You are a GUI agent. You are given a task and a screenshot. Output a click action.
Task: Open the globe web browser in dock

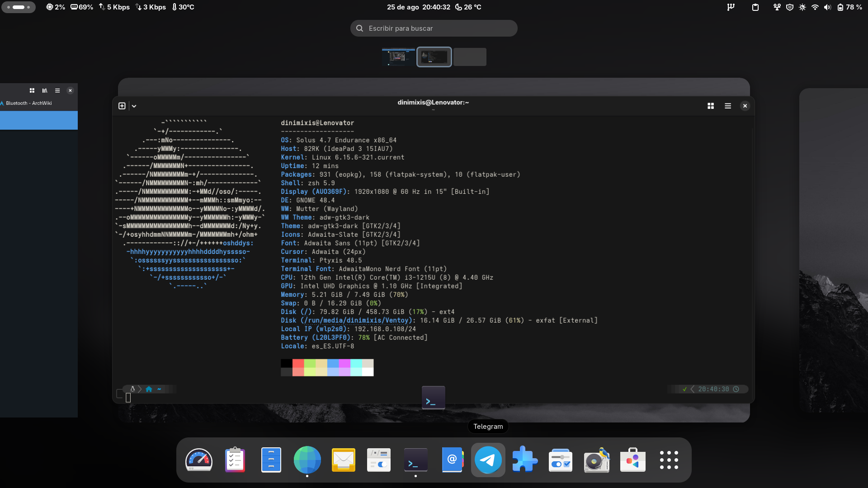click(x=307, y=460)
